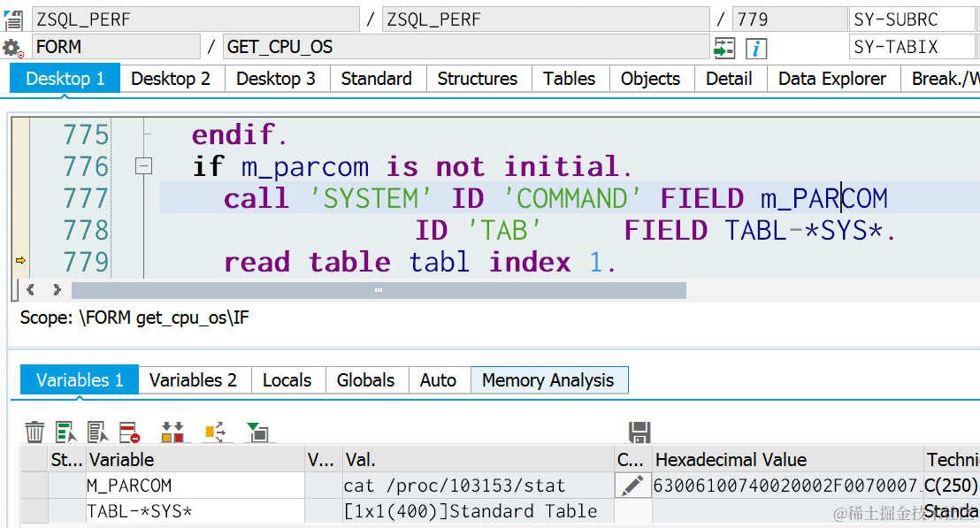Click the second ZSQL_PERF include field
The height and width of the screenshot is (528, 980).
546,19
